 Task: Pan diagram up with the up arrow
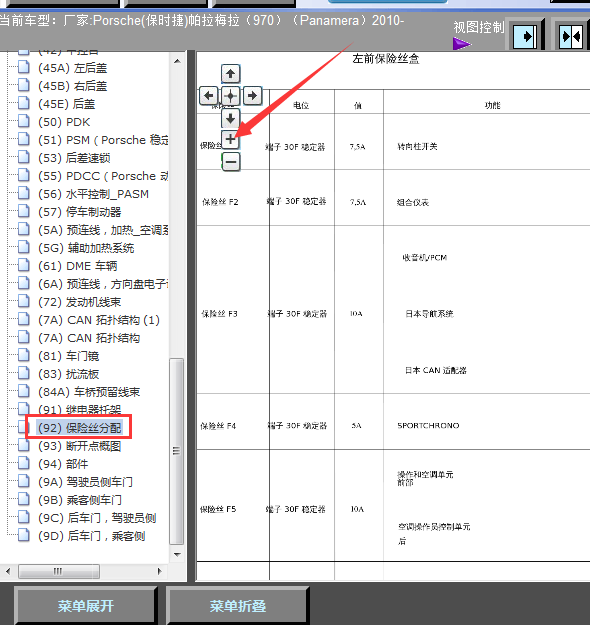click(230, 74)
